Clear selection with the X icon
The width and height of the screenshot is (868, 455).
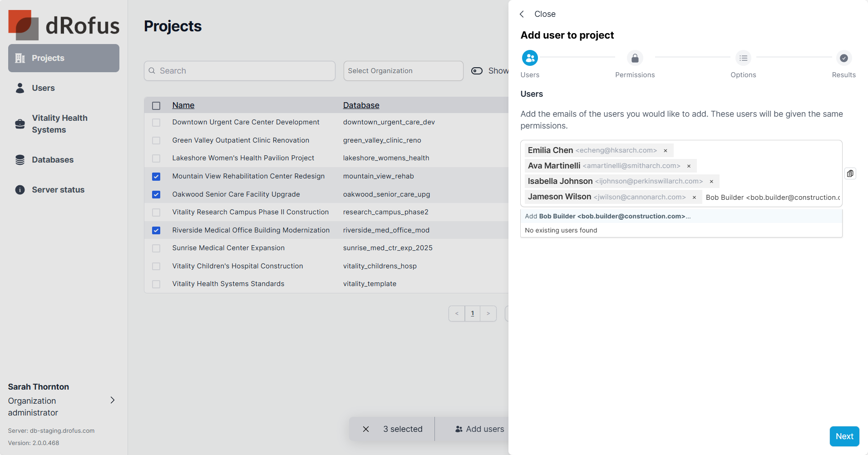(x=366, y=429)
